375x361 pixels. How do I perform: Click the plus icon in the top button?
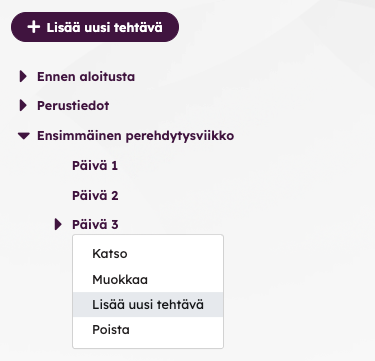(x=34, y=27)
